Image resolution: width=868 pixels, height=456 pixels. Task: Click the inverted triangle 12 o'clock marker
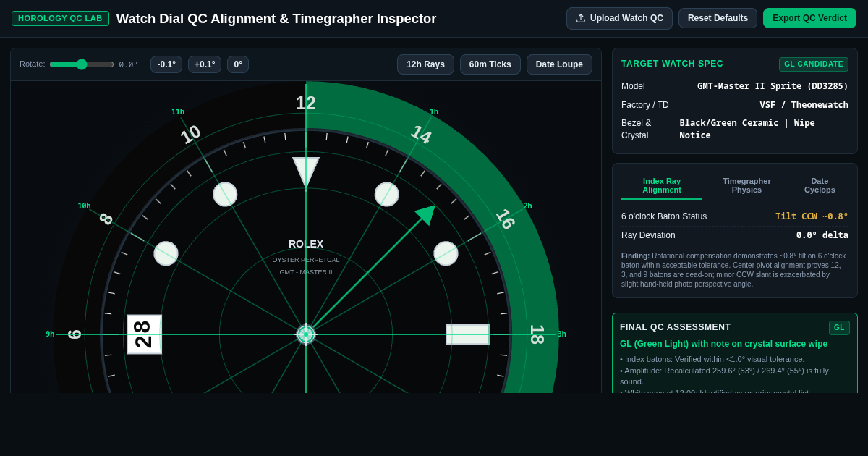point(306,172)
